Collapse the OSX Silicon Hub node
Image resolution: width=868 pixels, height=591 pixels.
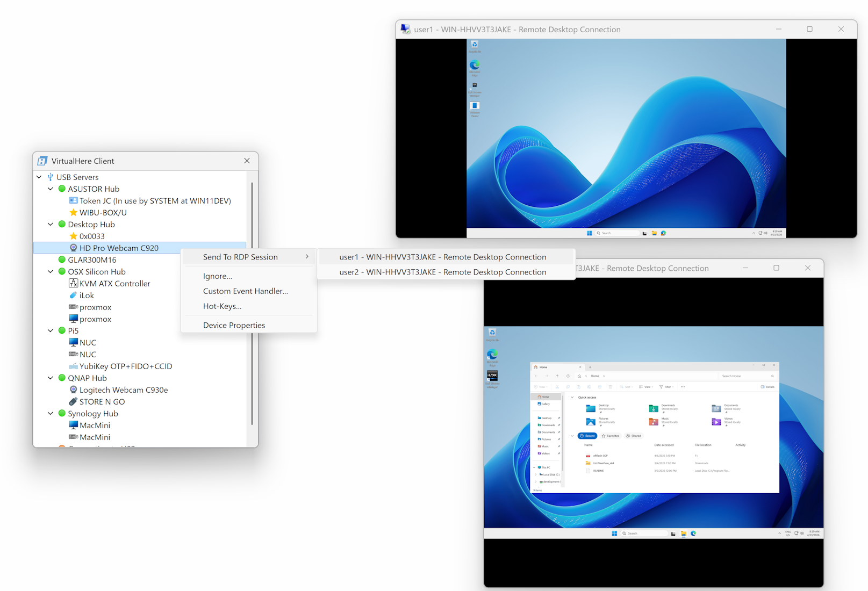point(51,272)
